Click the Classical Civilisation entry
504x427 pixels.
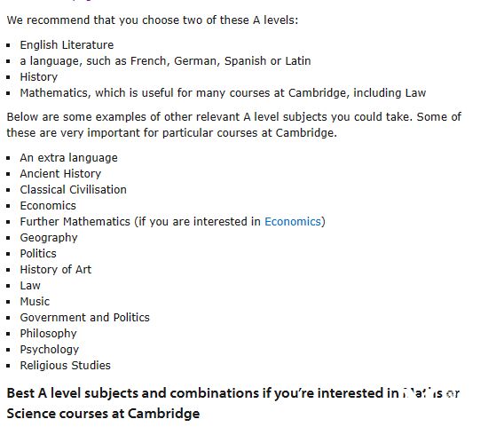74,190
